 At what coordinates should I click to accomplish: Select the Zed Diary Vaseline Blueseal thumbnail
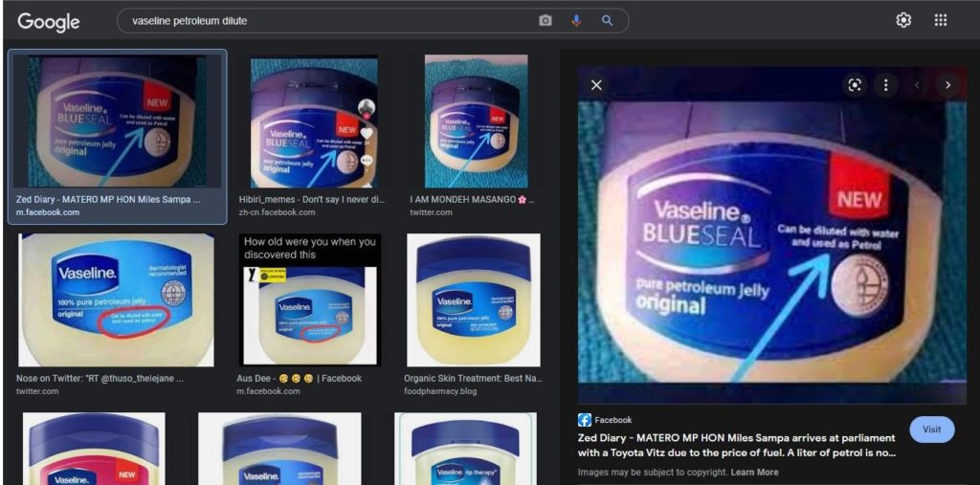tap(117, 121)
